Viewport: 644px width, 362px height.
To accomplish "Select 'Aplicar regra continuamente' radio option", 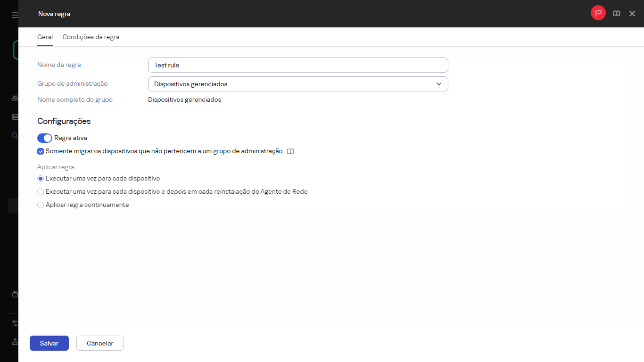I will tap(41, 205).
